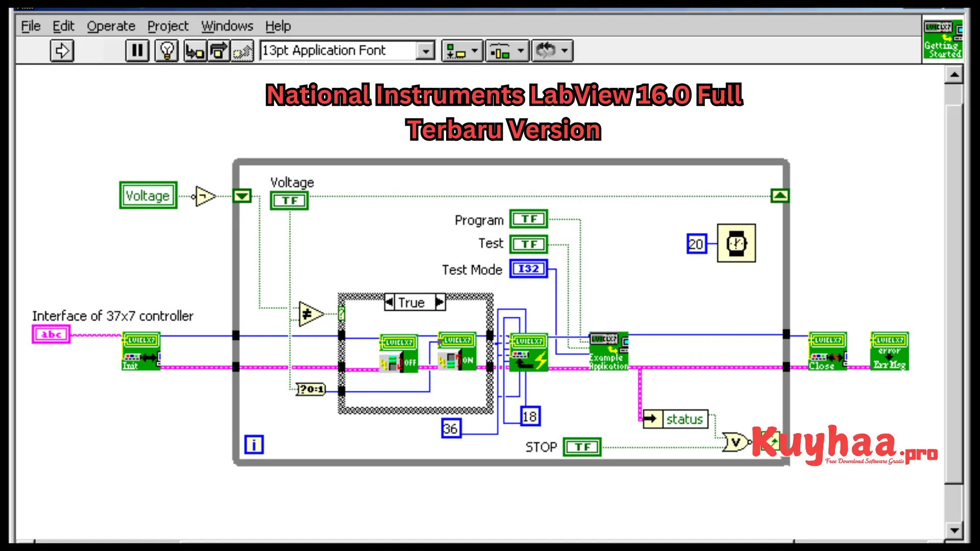
Task: Click the 'Test Mode' label text
Action: (x=472, y=270)
